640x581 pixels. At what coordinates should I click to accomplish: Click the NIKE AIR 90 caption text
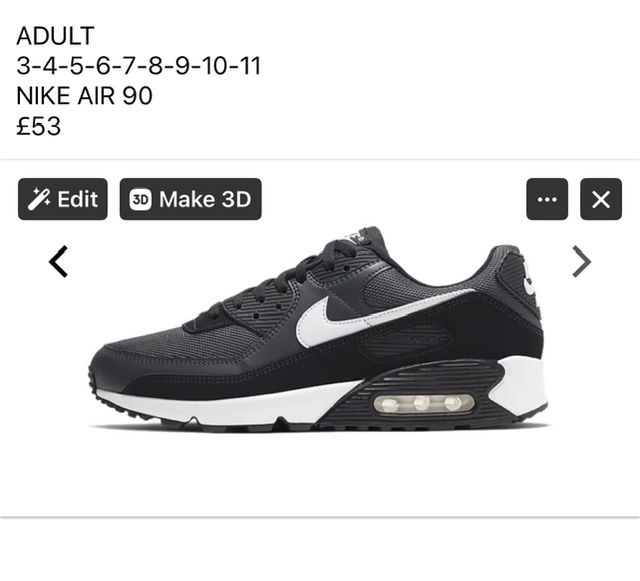pyautogui.click(x=84, y=96)
